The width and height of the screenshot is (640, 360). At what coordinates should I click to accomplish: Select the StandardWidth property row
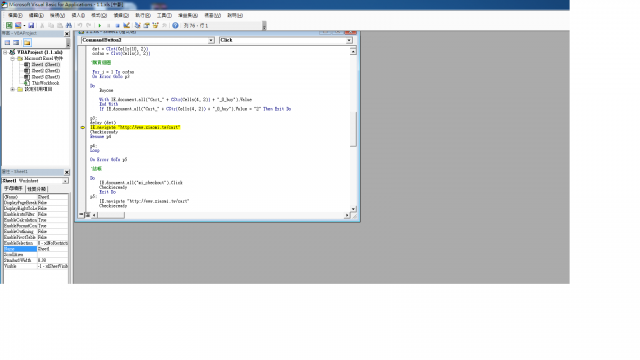click(36, 260)
